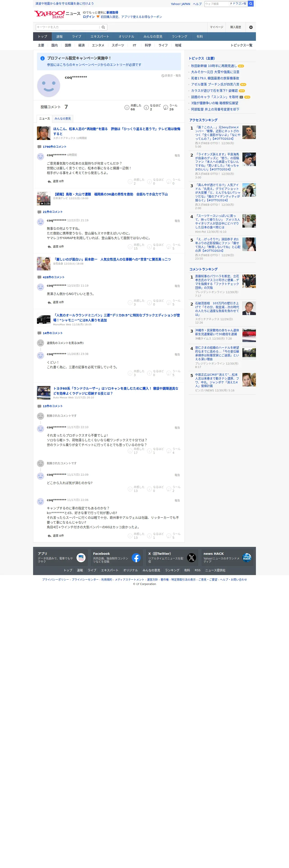
Task: Open 秋田新幹線 10時半に再開見通し topic
Action: click(214, 66)
